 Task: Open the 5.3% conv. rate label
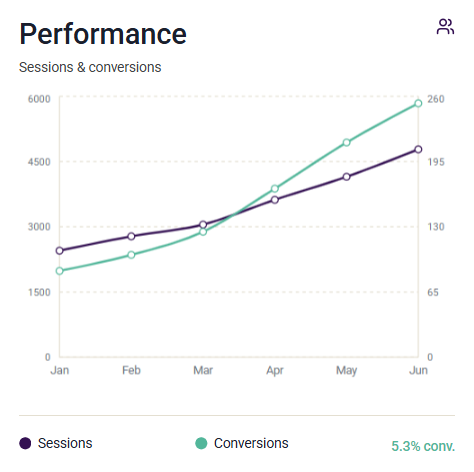(x=423, y=446)
